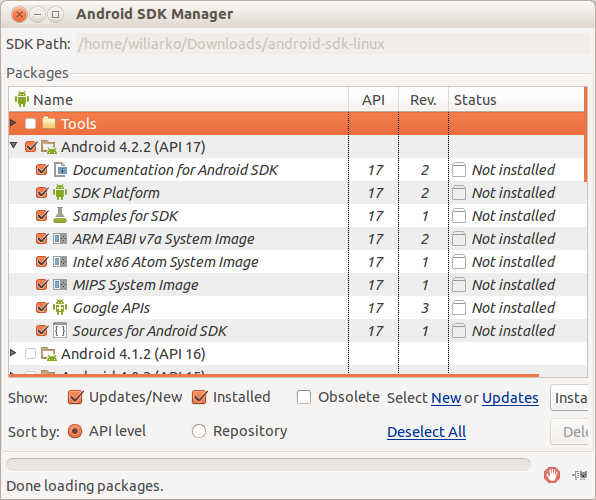The height and width of the screenshot is (500, 596).
Task: Click the Documentation for Android SDK icon
Action: coord(60,170)
